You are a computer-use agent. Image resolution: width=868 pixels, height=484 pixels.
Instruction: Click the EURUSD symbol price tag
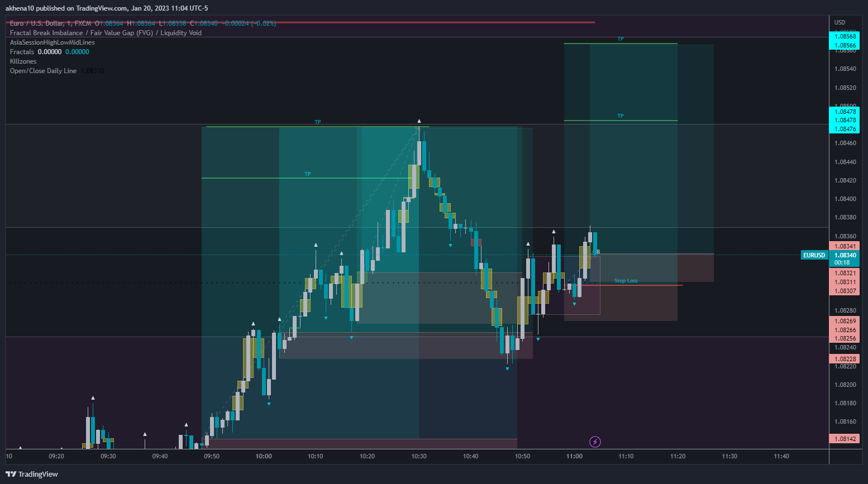(x=814, y=255)
